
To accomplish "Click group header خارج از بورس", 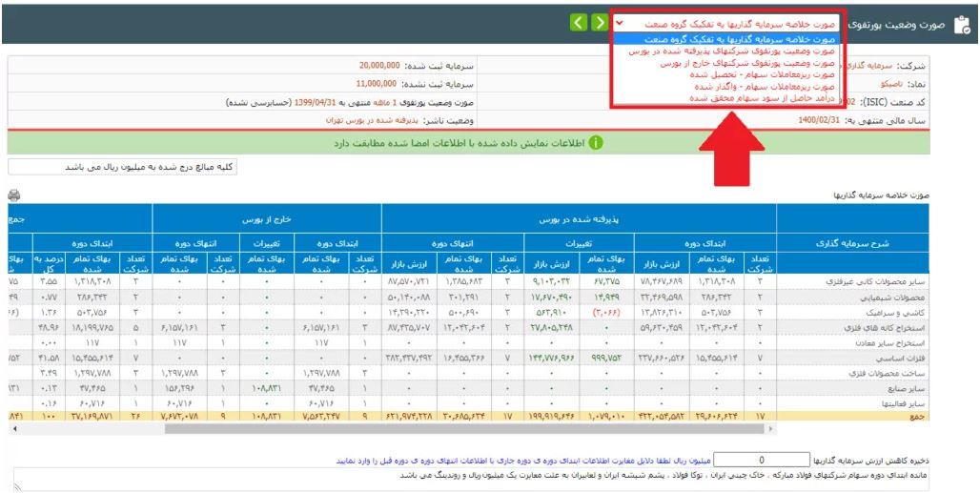I will (x=268, y=220).
